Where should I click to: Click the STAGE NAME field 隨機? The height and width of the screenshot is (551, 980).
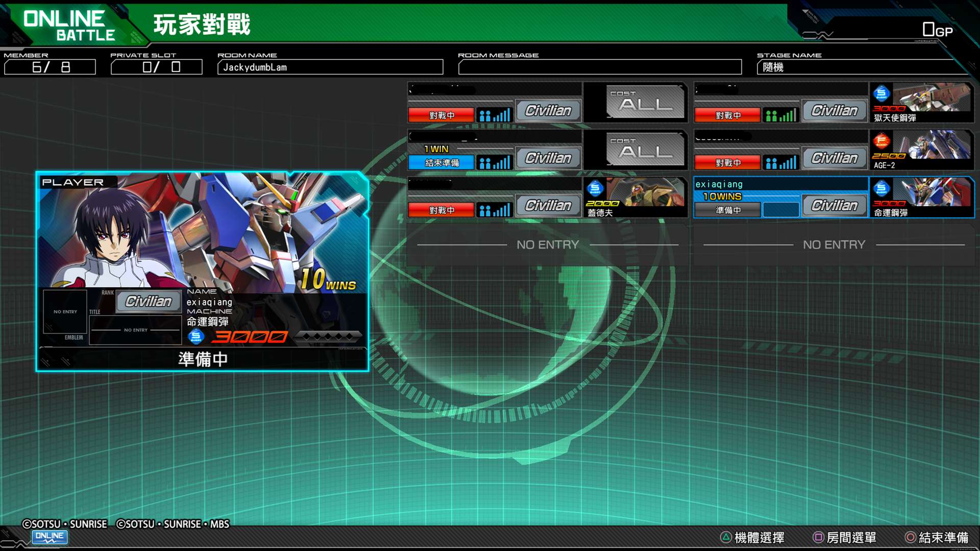pyautogui.click(x=863, y=67)
